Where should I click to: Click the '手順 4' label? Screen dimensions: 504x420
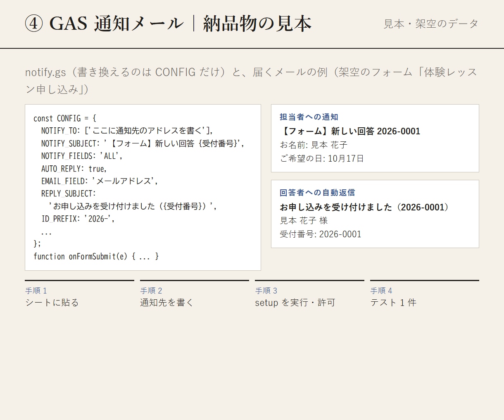pos(381,291)
